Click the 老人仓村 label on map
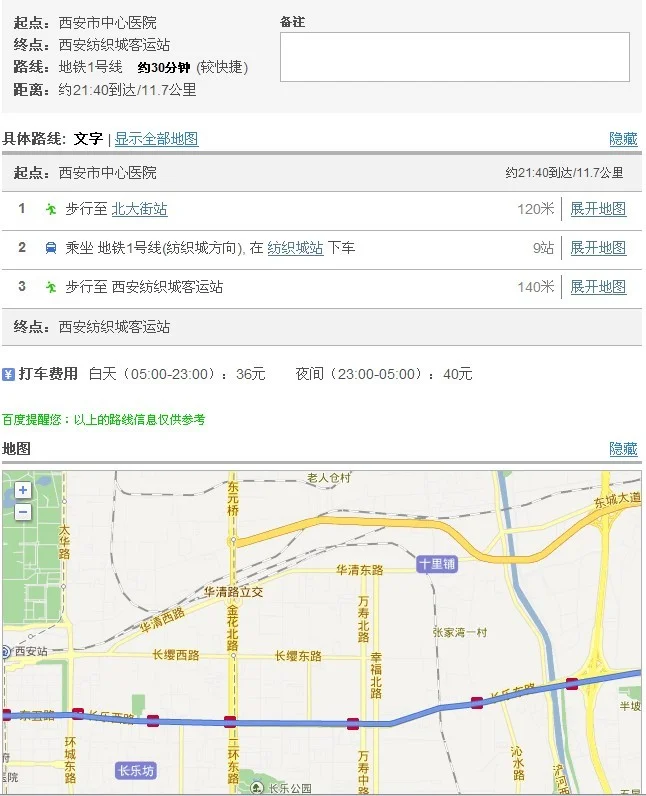The image size is (646, 796). coord(329,478)
